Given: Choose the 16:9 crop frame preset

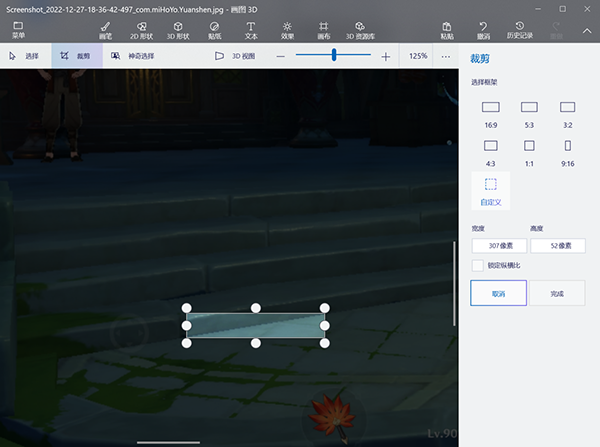Looking at the screenshot, I should (x=490, y=112).
